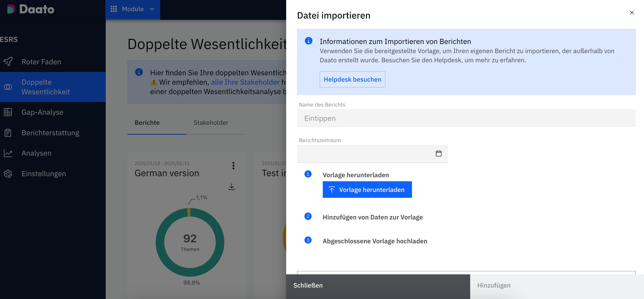This screenshot has width=644, height=299.
Task: Switch to the Stakeholder tab
Action: 211,123
